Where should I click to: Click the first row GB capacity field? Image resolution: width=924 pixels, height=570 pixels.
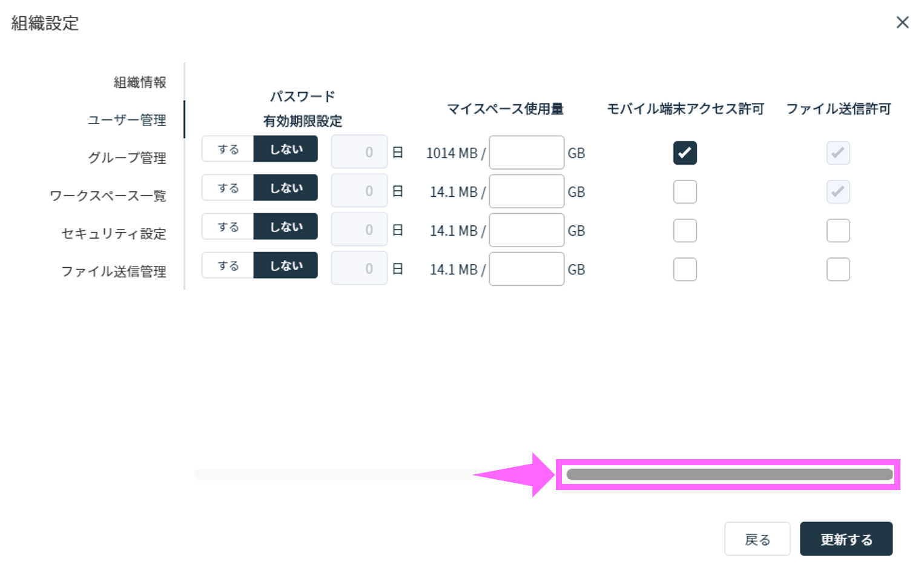click(x=526, y=153)
